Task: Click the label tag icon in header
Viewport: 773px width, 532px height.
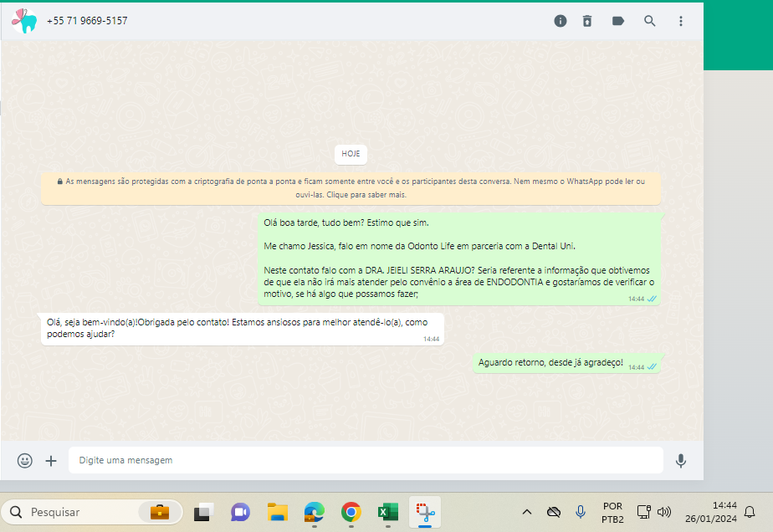Action: [x=618, y=21]
